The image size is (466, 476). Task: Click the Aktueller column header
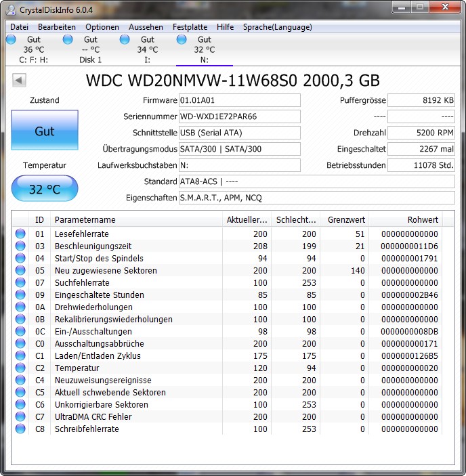tap(247, 220)
